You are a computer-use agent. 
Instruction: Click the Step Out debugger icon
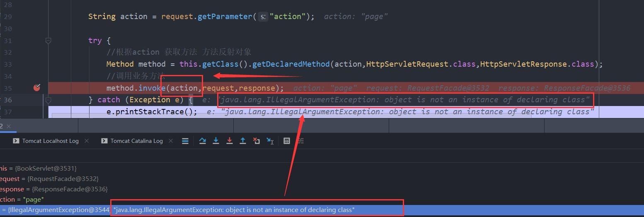pyautogui.click(x=243, y=141)
